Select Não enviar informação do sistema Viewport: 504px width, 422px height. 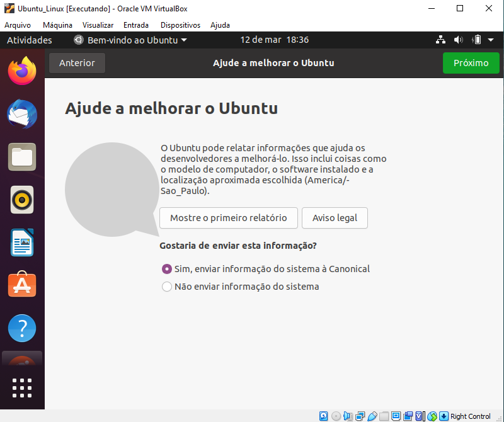(240, 287)
